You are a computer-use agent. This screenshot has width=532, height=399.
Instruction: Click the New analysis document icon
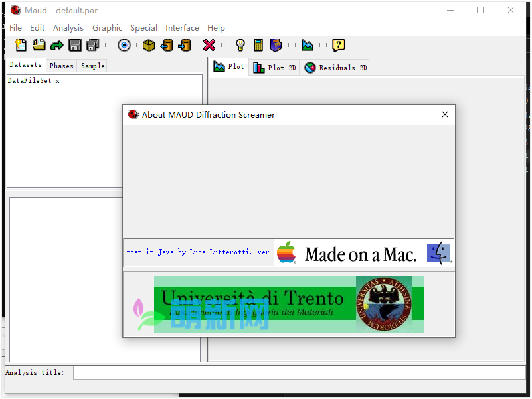pos(21,45)
